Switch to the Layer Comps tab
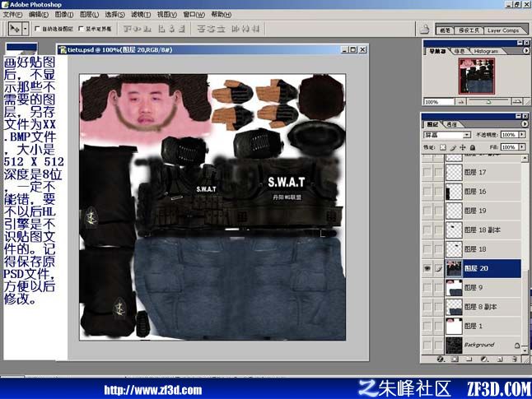This screenshot has width=532, height=399. [x=503, y=30]
